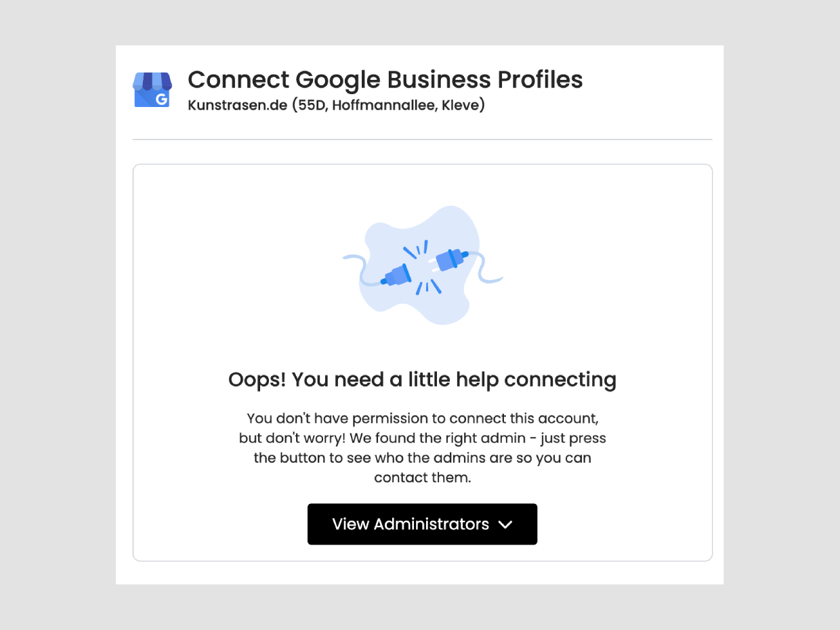The image size is (840, 630).
Task: Click the word "Oops!" in the heading
Action: click(x=256, y=379)
